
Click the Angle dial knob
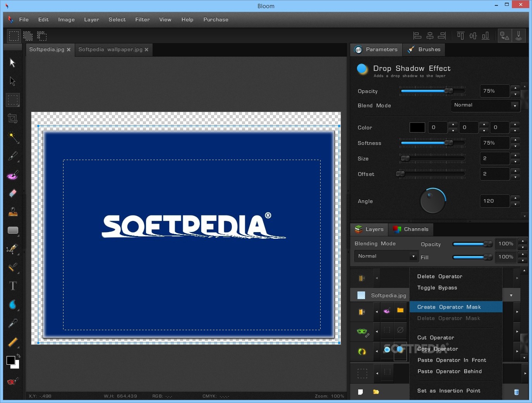pos(433,201)
